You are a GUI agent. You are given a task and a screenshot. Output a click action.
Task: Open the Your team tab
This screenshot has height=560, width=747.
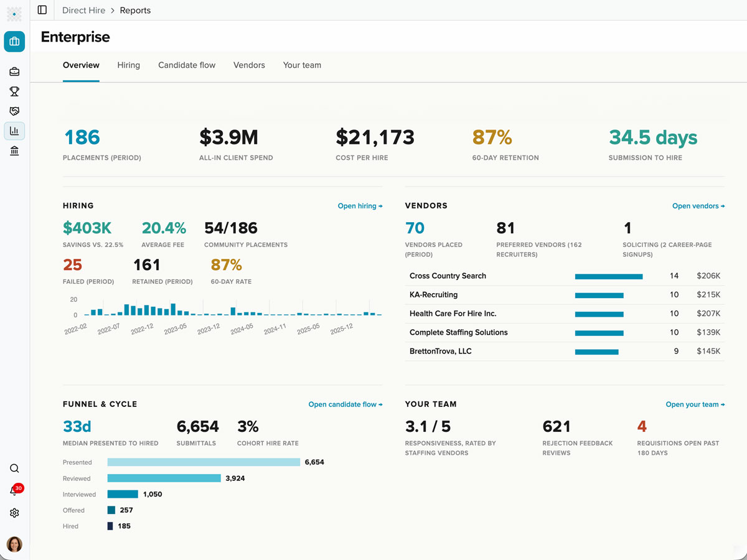[x=302, y=65]
